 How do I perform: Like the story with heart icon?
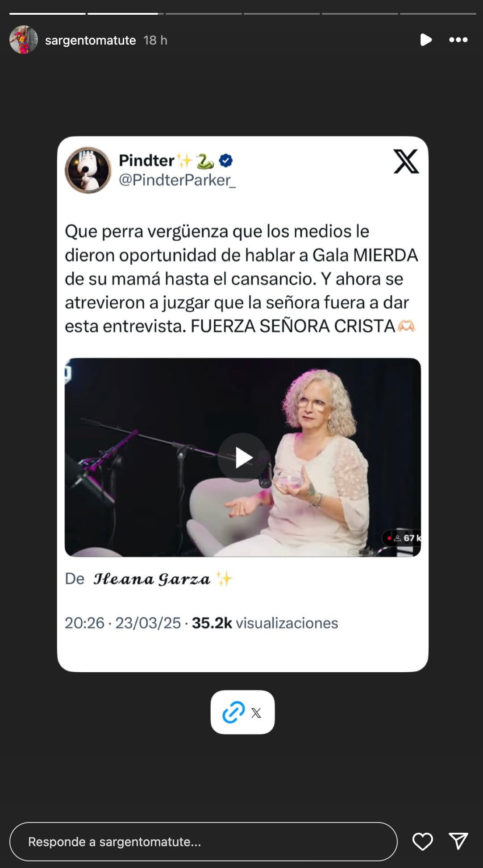tap(422, 842)
